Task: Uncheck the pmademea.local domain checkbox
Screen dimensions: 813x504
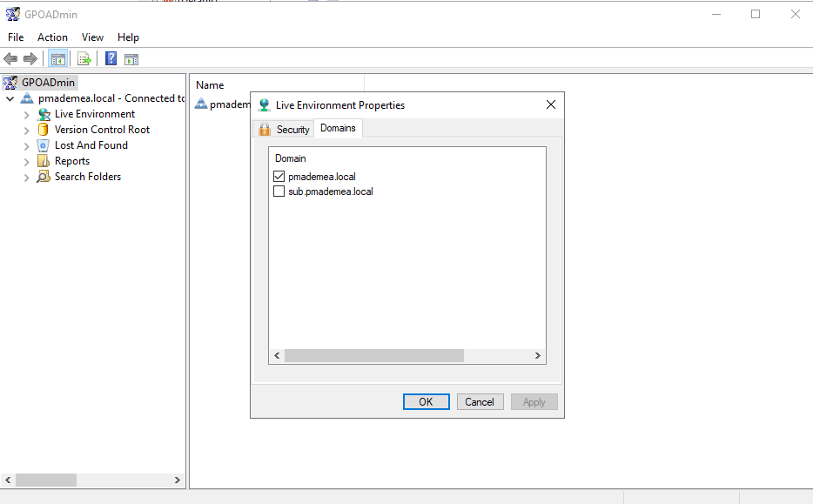Action: point(279,177)
